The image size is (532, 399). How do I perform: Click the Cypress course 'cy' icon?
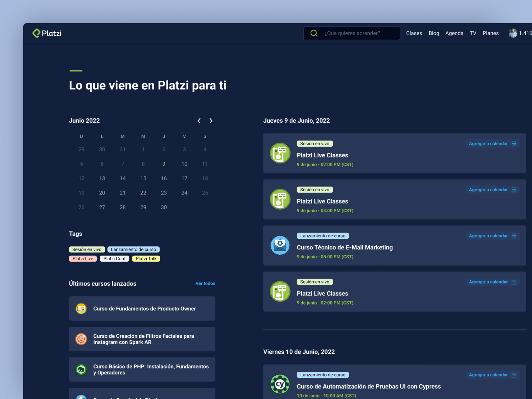pos(280,384)
